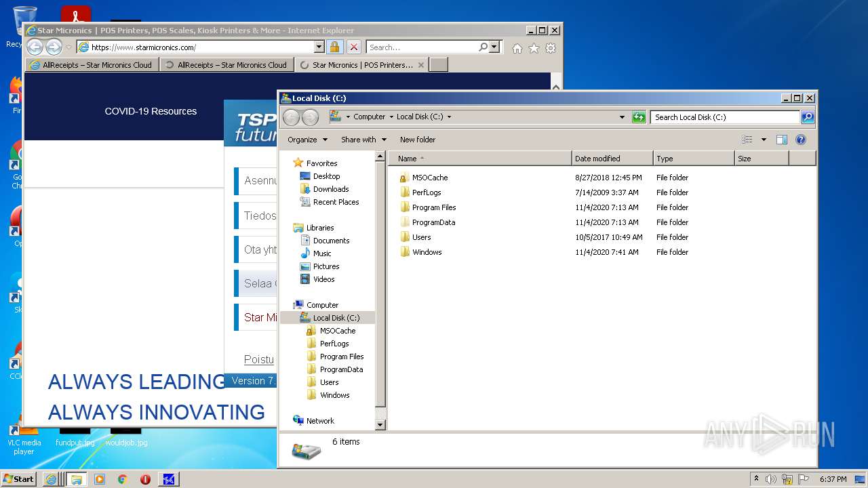Open Desktop under Favorites
Screen dimensions: 868x488
326,176
